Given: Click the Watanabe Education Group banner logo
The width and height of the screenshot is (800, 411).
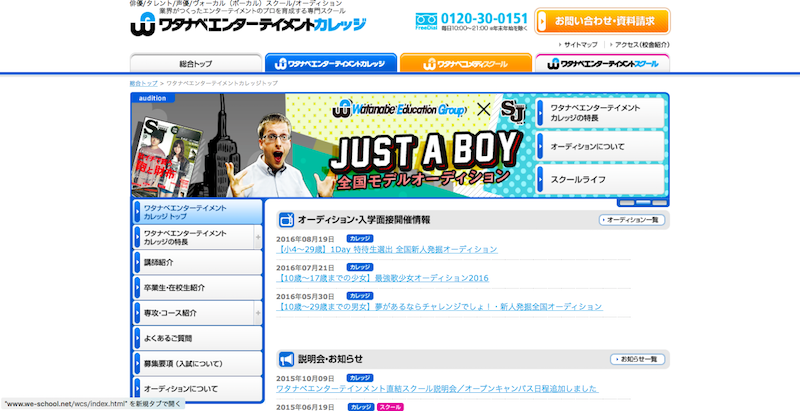Looking at the screenshot, I should (x=400, y=108).
